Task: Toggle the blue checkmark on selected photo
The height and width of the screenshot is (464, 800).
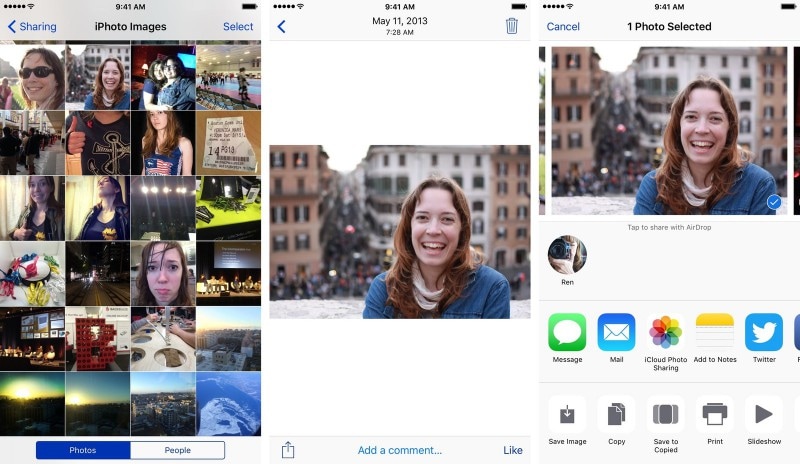Action: 774,202
